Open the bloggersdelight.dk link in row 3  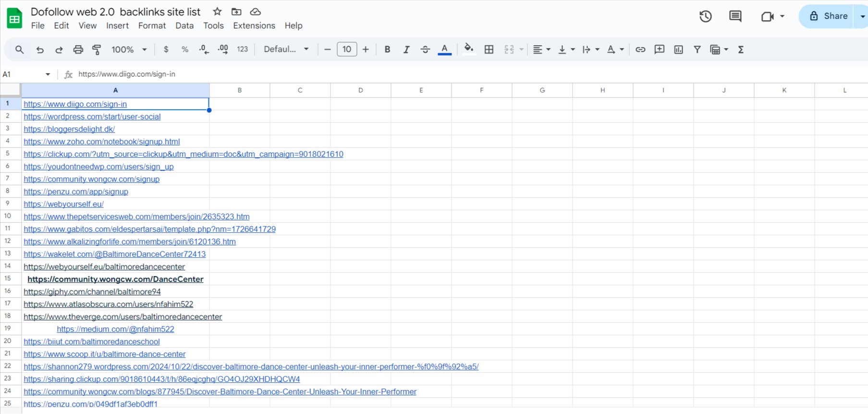[x=69, y=129]
